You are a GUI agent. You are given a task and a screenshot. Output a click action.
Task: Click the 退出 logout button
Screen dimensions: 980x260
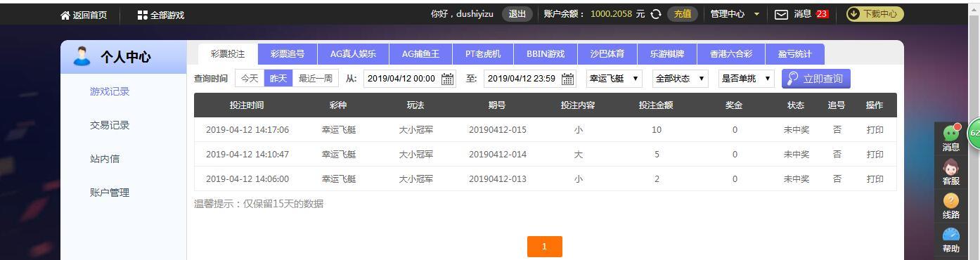coord(517,14)
